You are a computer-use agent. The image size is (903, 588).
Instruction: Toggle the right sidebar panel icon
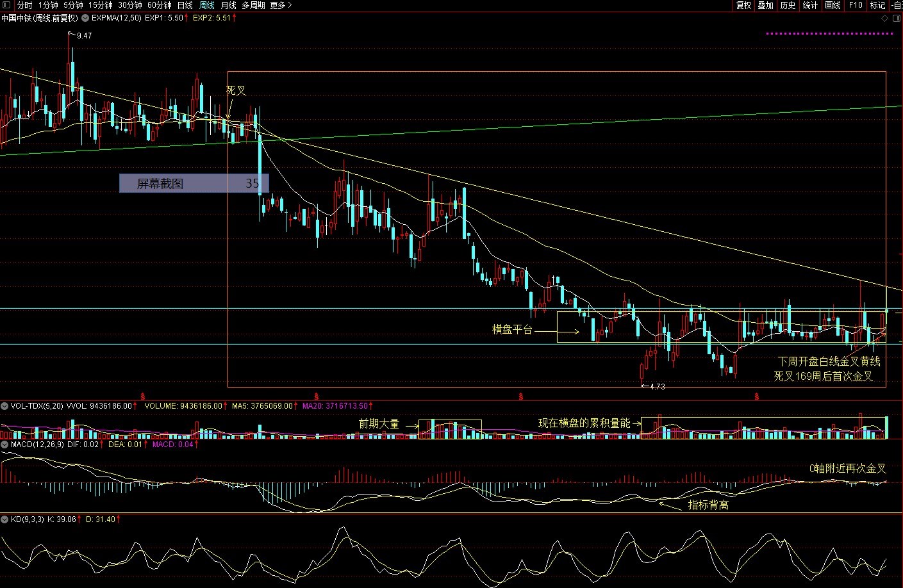tap(897, 19)
